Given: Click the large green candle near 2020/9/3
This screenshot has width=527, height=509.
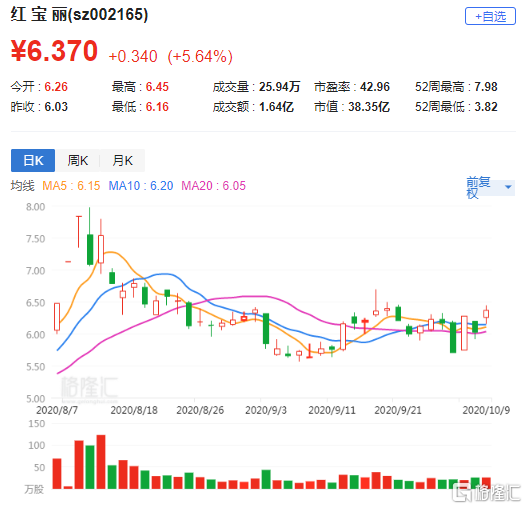Looking at the screenshot, I should (266, 329).
